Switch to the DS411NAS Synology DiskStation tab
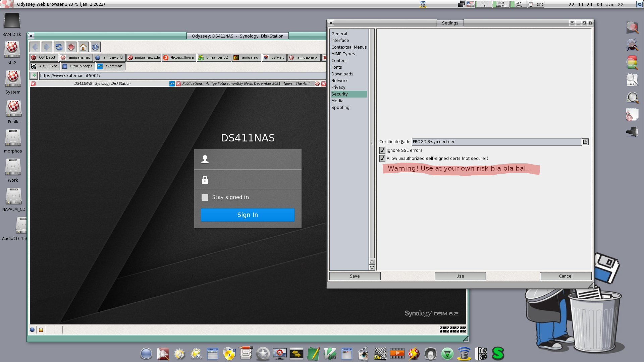The width and height of the screenshot is (644, 362). (102, 83)
